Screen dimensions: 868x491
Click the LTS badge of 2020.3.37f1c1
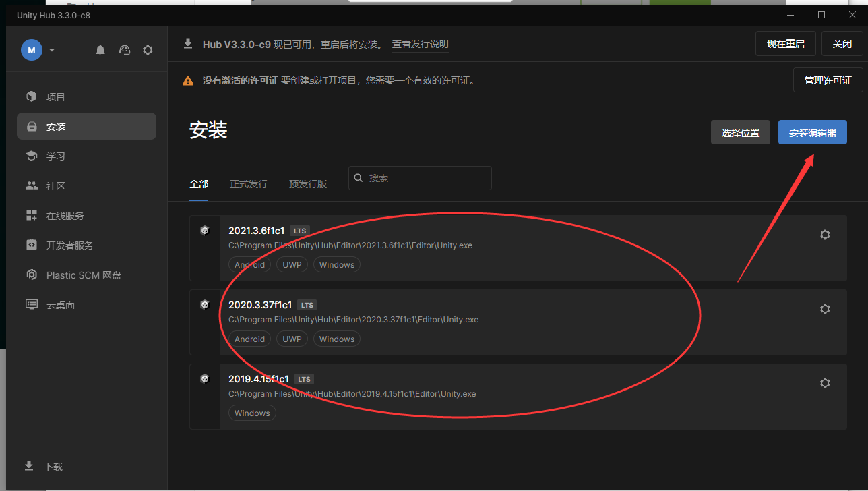point(307,305)
